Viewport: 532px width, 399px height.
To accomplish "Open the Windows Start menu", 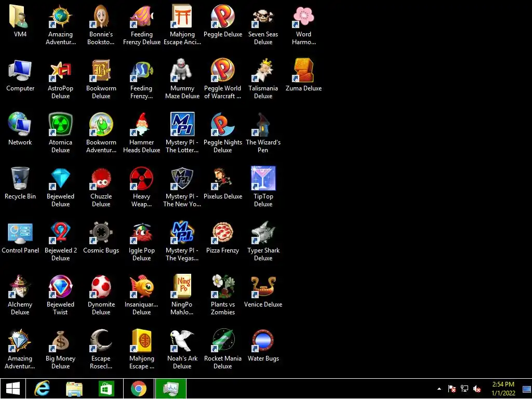I will point(13,389).
